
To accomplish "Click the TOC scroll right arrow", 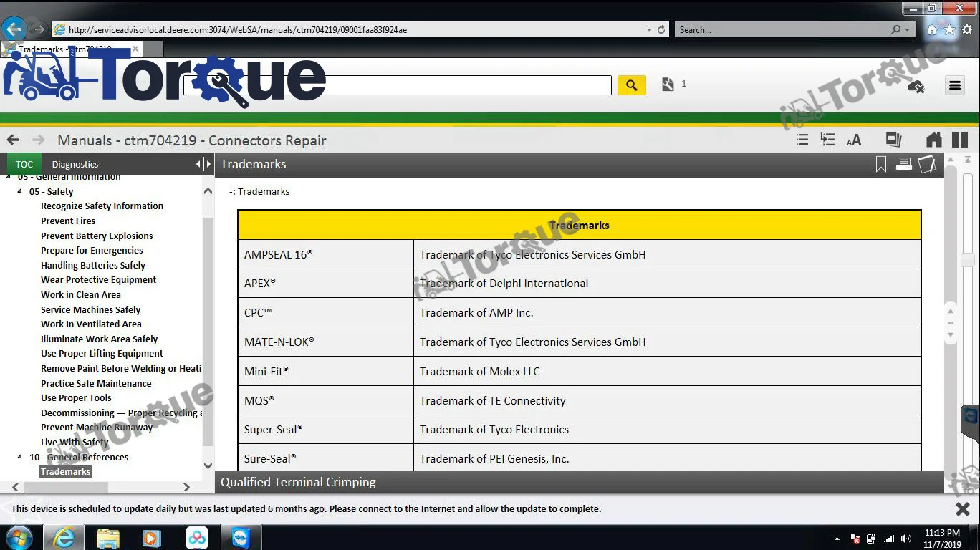I will click(186, 487).
